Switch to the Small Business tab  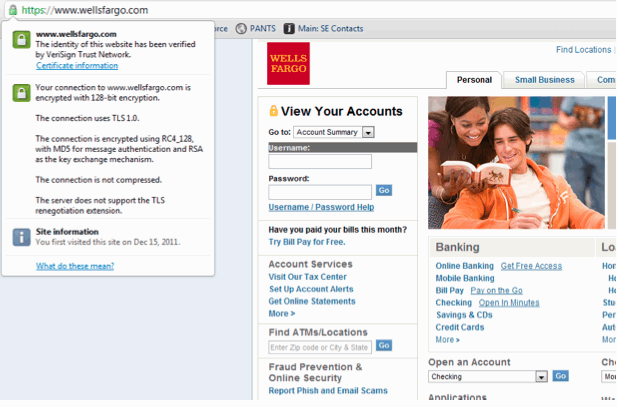545,80
